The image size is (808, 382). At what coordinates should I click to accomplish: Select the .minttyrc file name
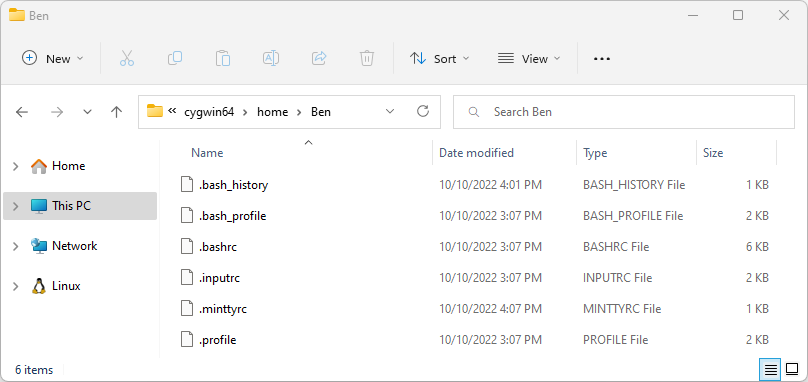[223, 309]
